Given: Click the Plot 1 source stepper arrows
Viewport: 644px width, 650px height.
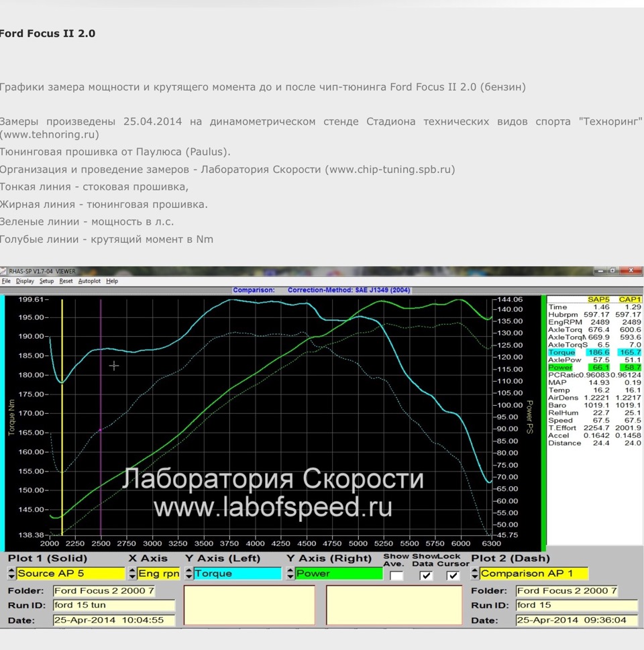Looking at the screenshot, I should click(11, 574).
